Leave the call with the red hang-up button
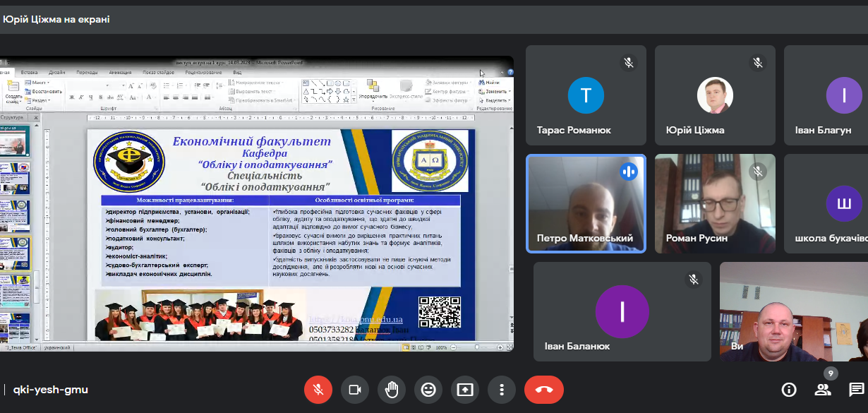 click(543, 390)
